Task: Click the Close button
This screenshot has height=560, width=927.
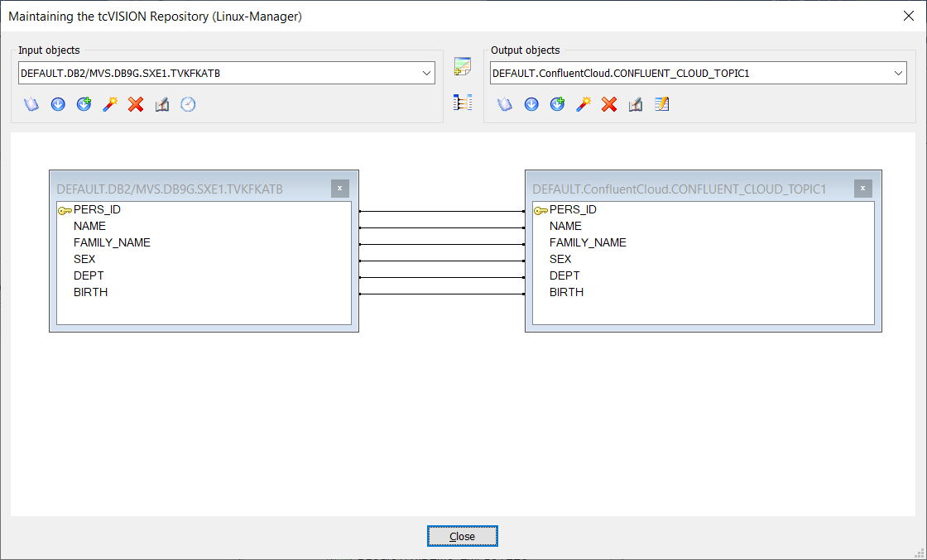Action: click(x=463, y=536)
